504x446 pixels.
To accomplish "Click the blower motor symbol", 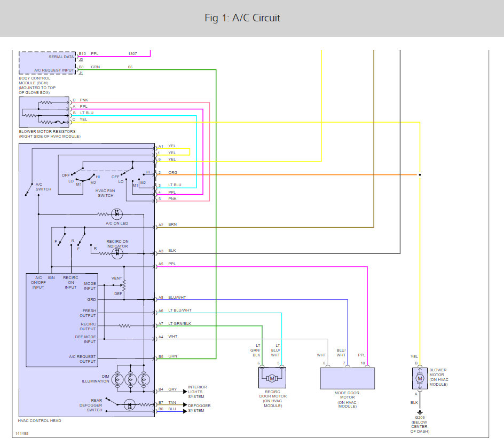I will pyautogui.click(x=420, y=379).
